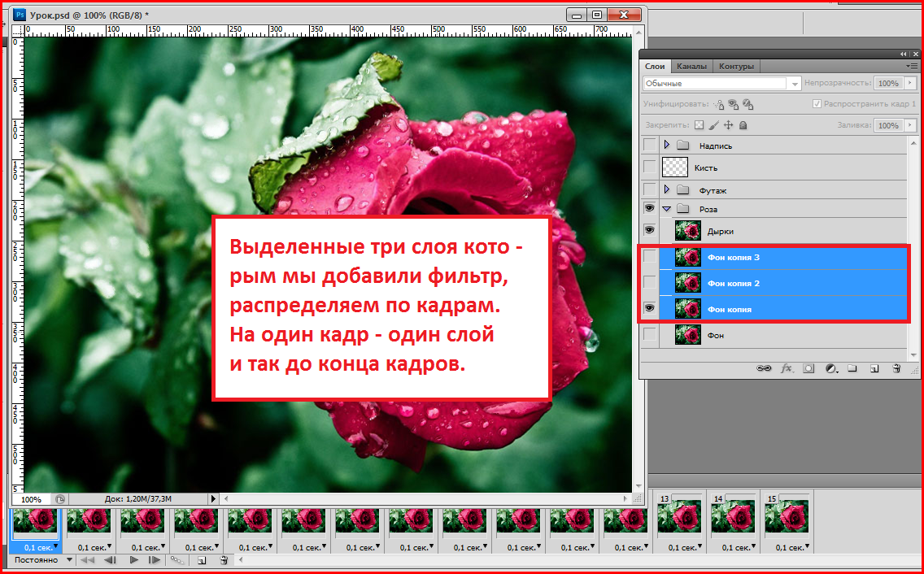Toggle Распространить кадр 1 checkbox
The width and height of the screenshot is (924, 574).
tap(817, 104)
